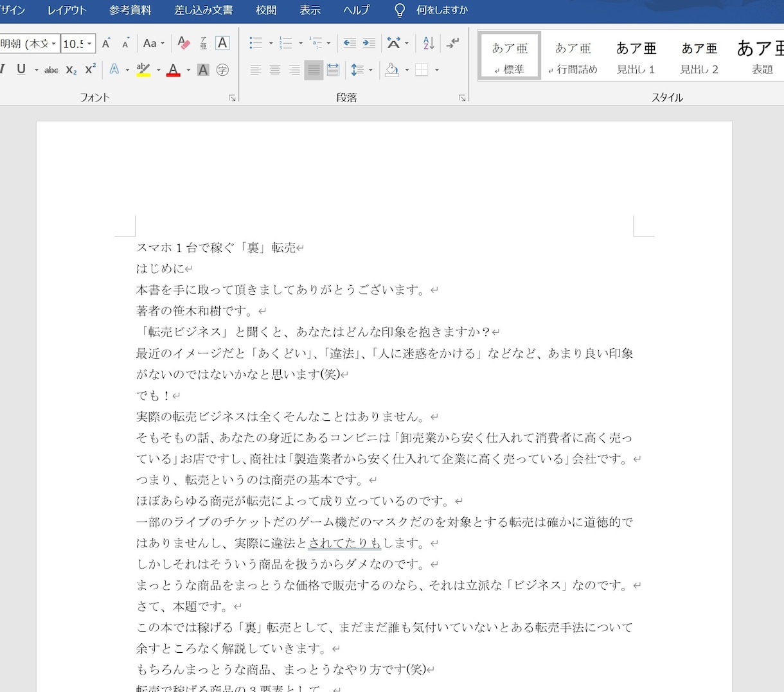Open the Change Case (Aa) dropdown
This screenshot has width=784, height=692.
pos(154,43)
